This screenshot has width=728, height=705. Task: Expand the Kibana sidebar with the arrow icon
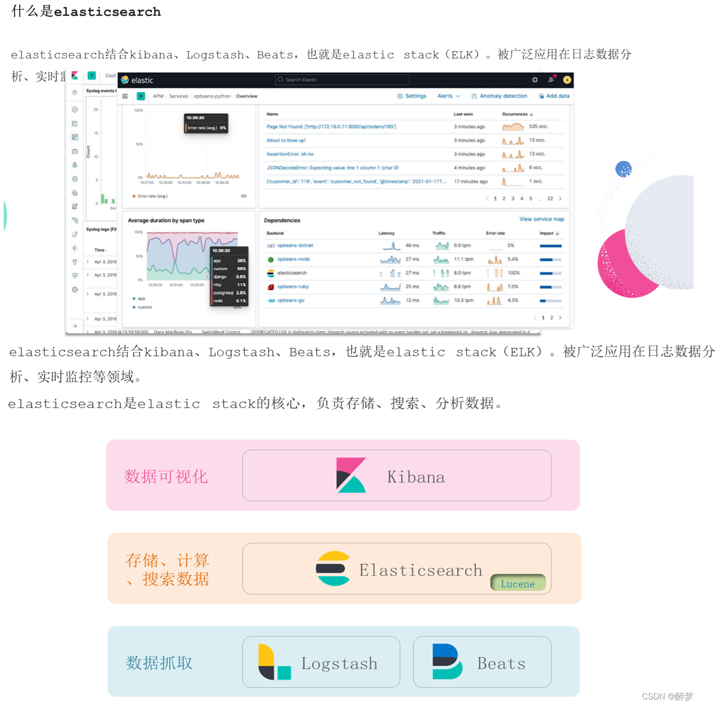(74, 326)
